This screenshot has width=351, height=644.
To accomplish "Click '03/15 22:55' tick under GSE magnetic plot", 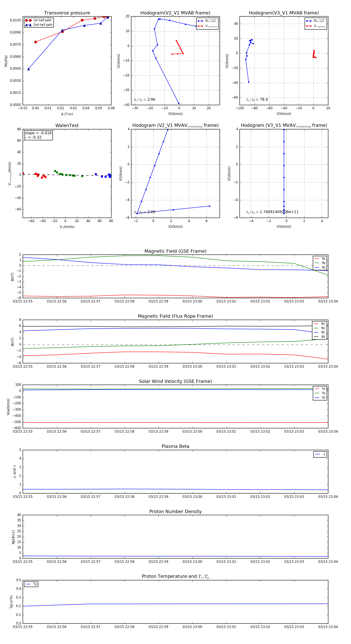I will pos(23,301).
